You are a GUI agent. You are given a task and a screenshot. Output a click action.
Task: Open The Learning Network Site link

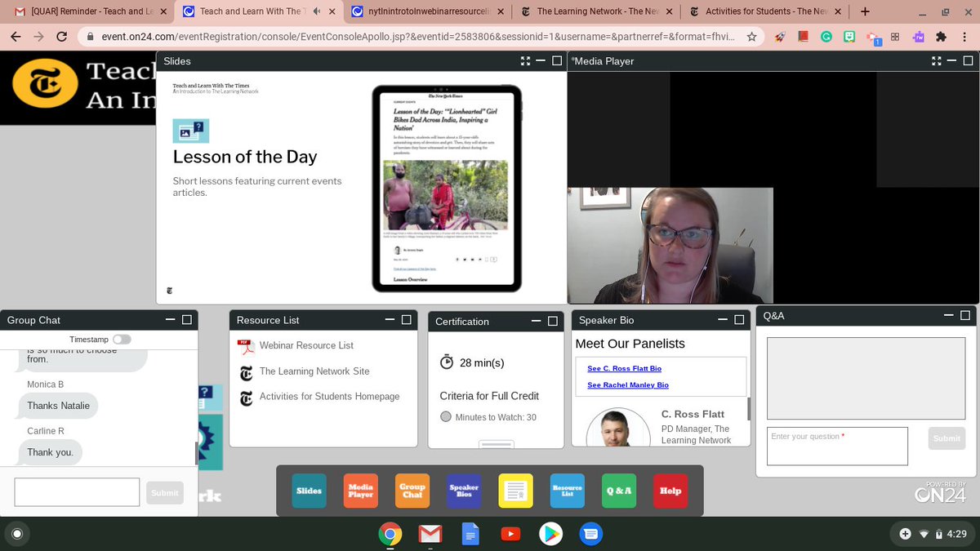(314, 371)
